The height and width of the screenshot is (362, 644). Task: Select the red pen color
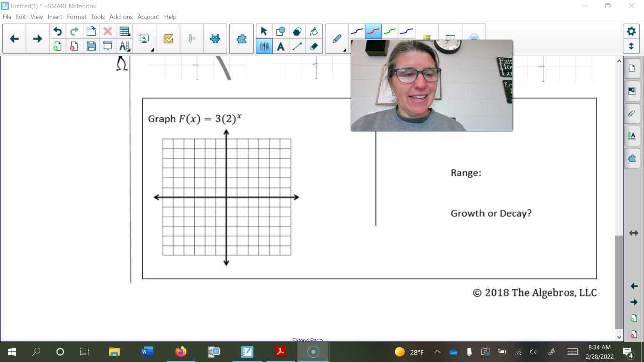coord(373,31)
